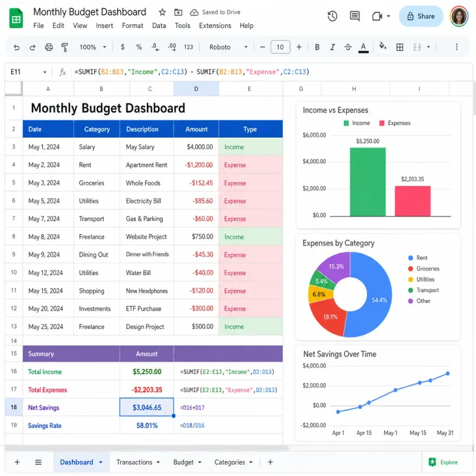Format as currency dollar icon
The image size is (476, 476).
[123, 47]
